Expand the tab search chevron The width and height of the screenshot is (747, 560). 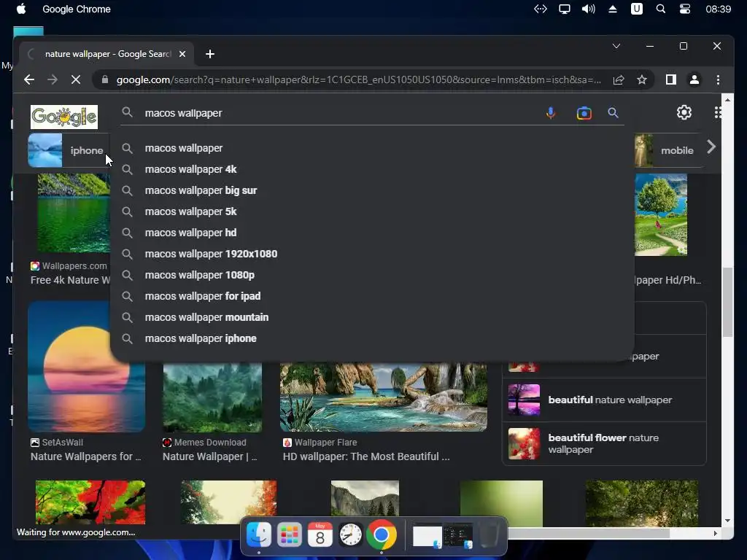[x=616, y=46]
